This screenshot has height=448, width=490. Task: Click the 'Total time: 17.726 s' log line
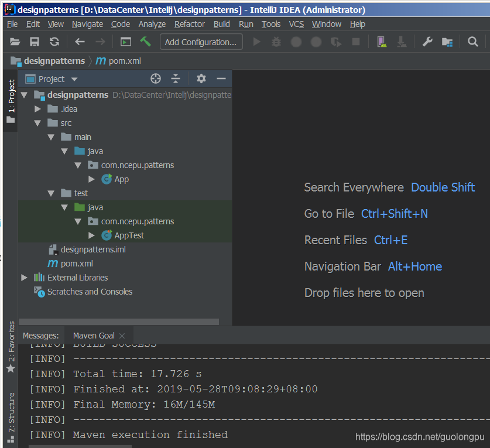[x=137, y=374]
